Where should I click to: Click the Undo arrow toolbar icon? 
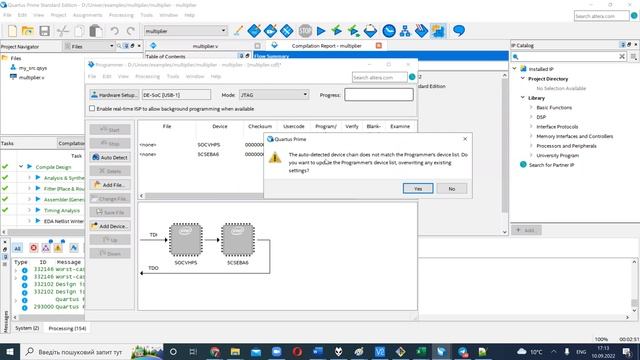pyautogui.click(x=115, y=31)
